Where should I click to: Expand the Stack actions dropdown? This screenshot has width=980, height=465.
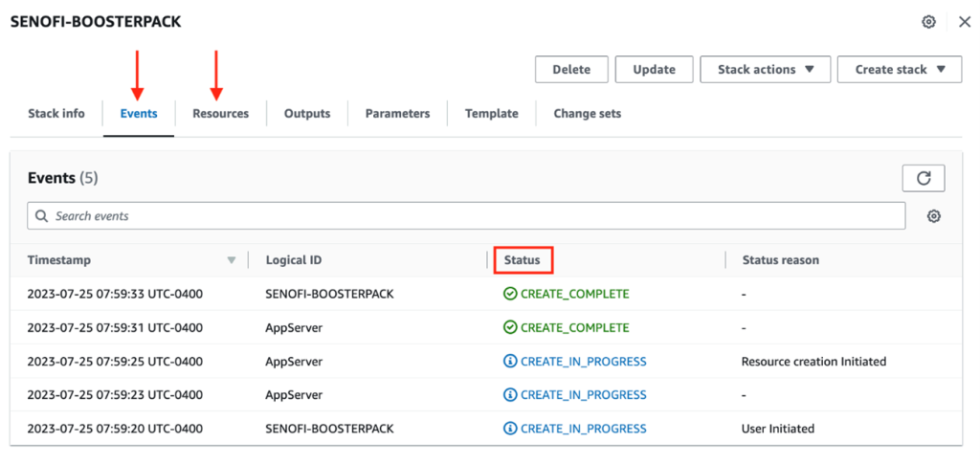click(766, 70)
